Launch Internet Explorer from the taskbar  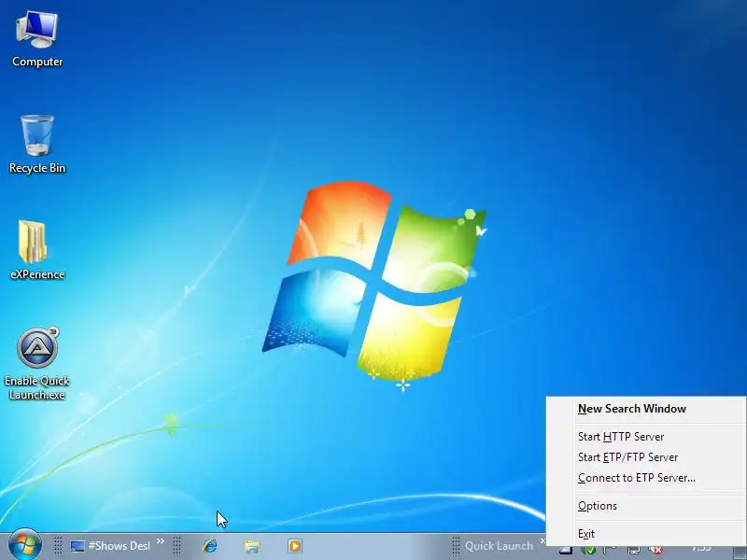click(209, 546)
